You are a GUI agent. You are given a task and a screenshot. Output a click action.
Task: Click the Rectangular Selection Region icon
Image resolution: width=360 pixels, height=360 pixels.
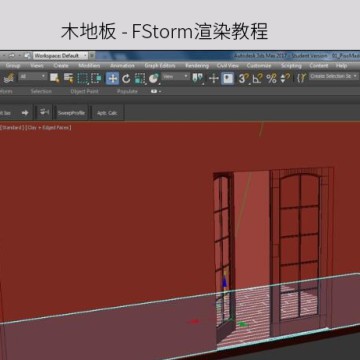pyautogui.click(x=82, y=79)
